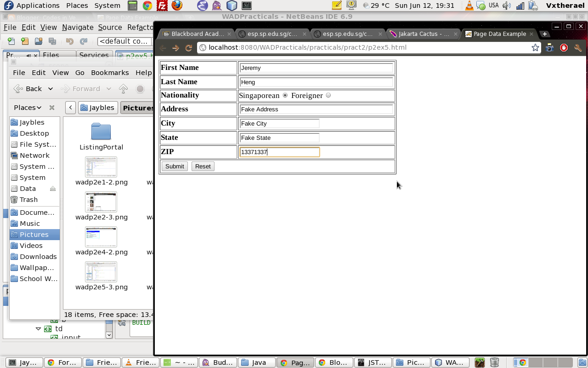
Task: Open VLC cone tray icon
Action: [x=469, y=6]
